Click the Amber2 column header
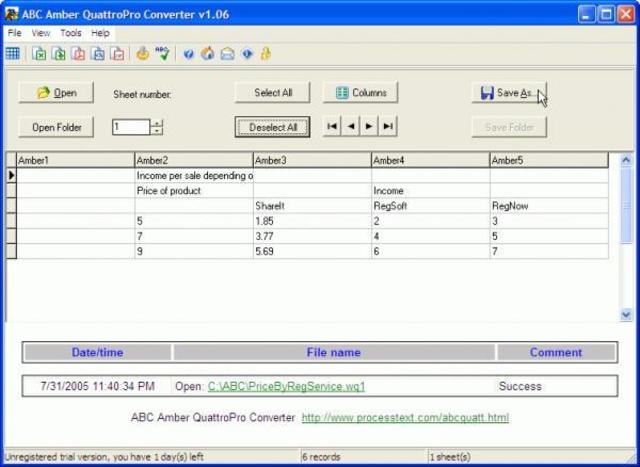640x467 pixels. click(x=193, y=160)
